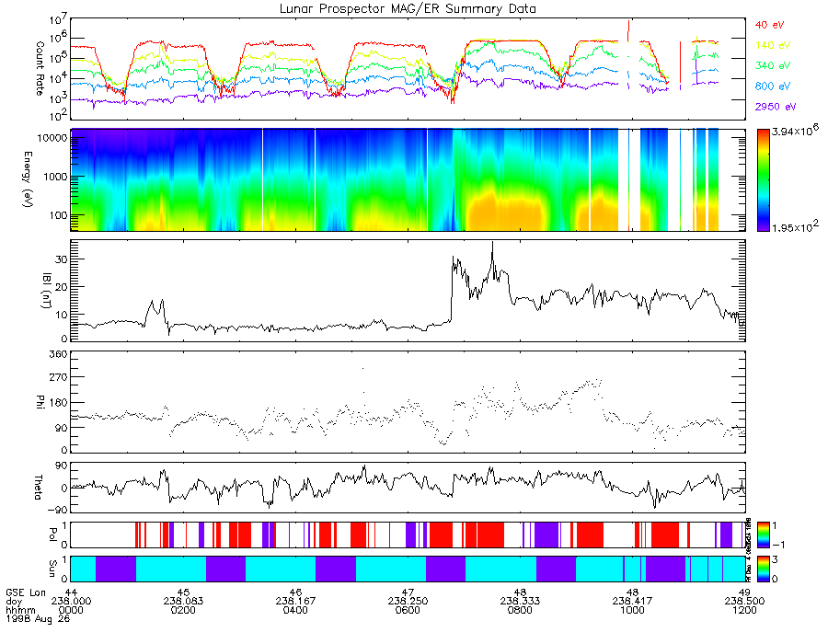The width and height of the screenshot is (828, 644).
Task: Click the Pol panel color scale bar
Action: [763, 535]
